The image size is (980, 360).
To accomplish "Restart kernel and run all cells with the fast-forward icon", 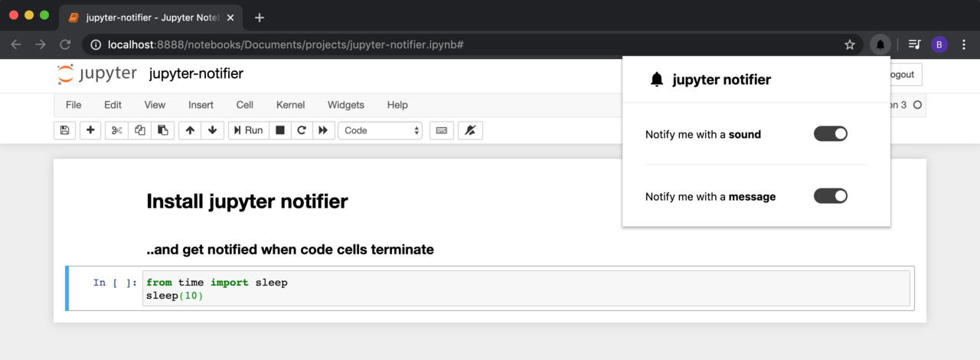I will pos(323,130).
